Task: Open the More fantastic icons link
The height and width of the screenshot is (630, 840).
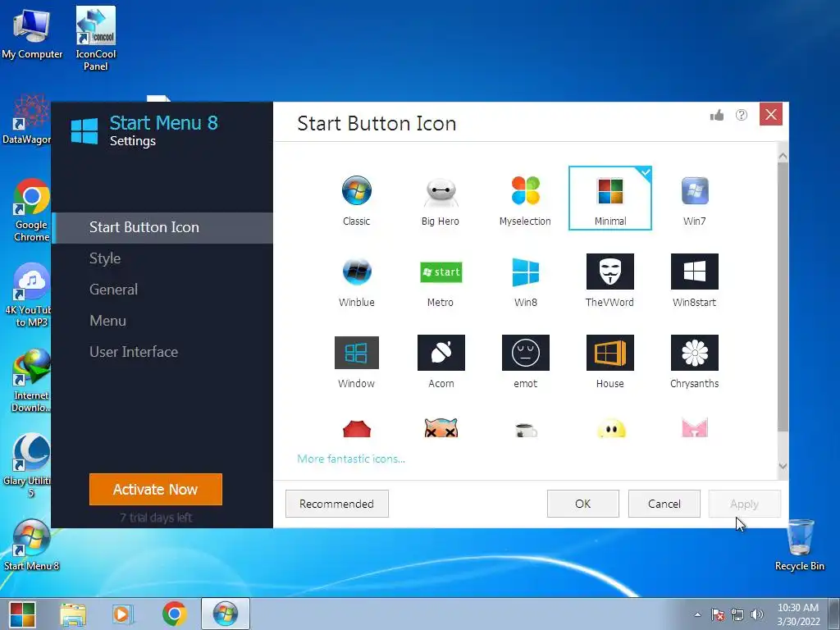Action: click(x=351, y=459)
